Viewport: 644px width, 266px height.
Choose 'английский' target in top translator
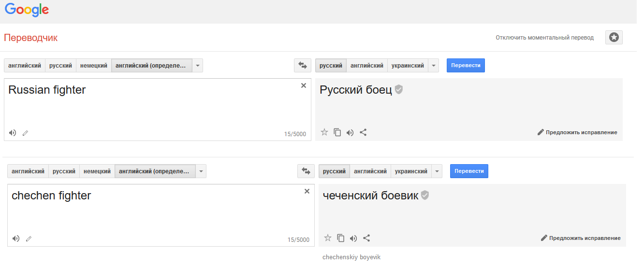tap(367, 66)
